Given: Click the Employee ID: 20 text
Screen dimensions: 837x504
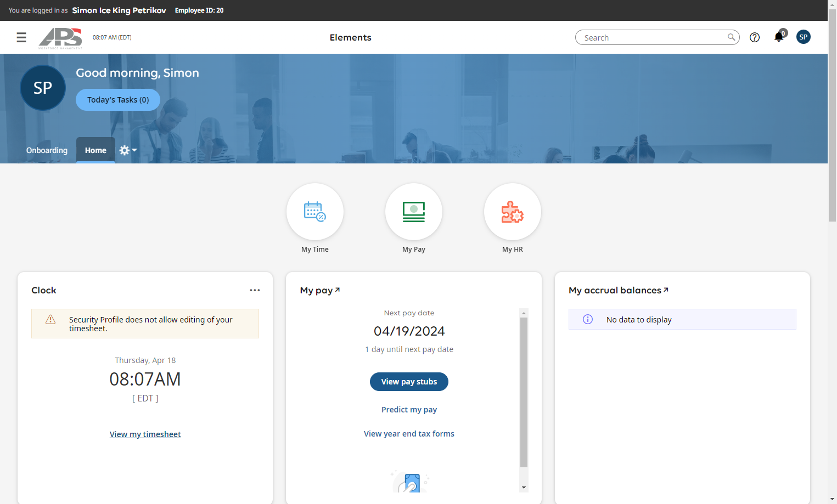Looking at the screenshot, I should point(199,10).
